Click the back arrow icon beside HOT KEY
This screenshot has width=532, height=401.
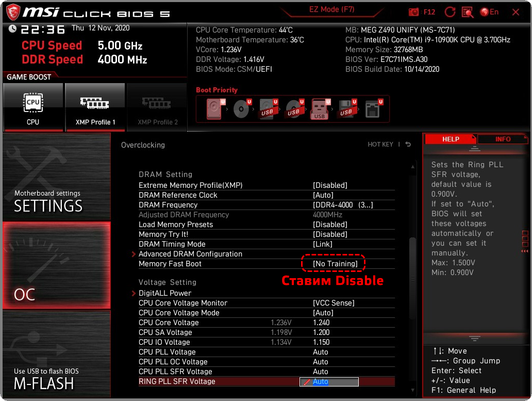(x=408, y=145)
